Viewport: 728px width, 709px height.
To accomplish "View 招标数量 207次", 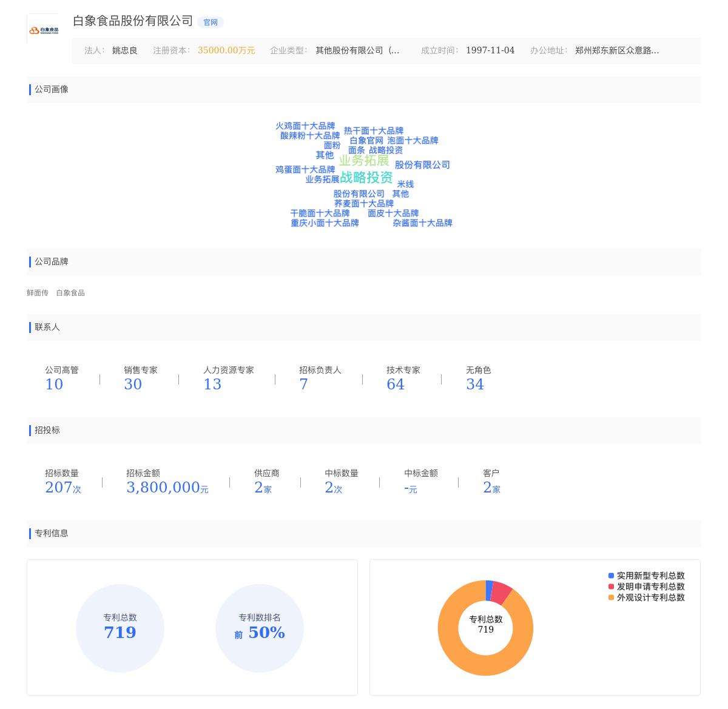I will pos(63,482).
